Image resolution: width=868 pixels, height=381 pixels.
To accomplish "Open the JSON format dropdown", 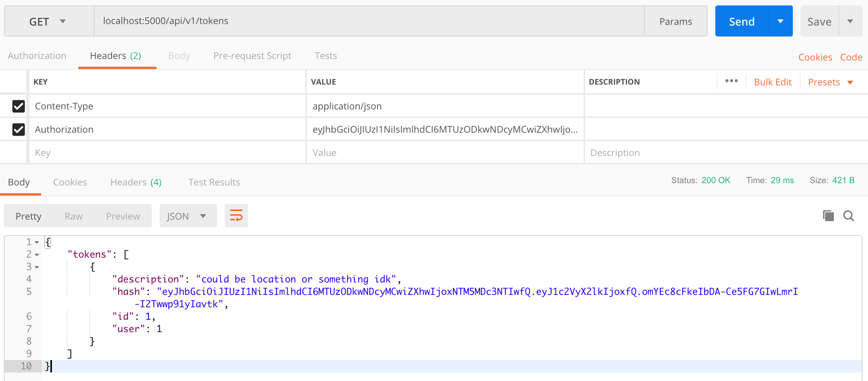I will coord(188,216).
